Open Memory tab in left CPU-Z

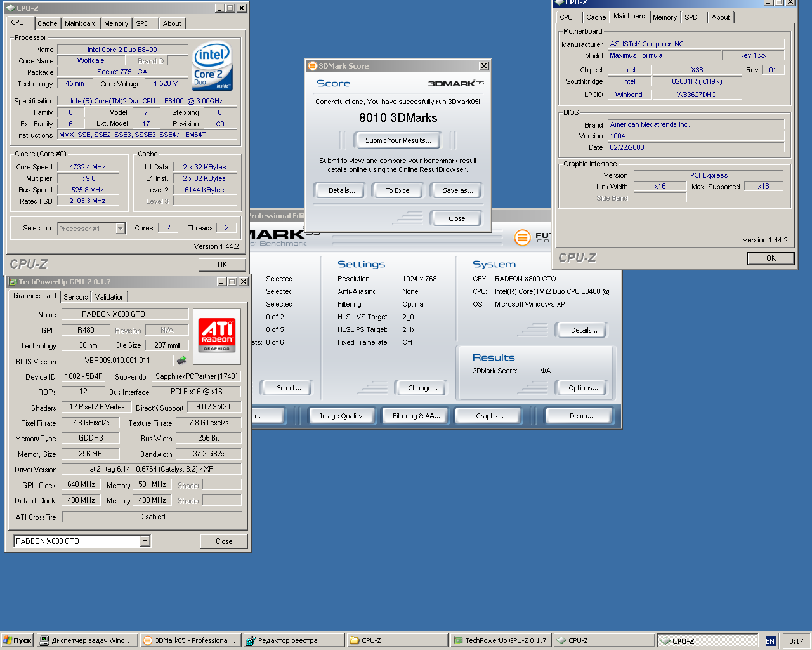(x=116, y=23)
